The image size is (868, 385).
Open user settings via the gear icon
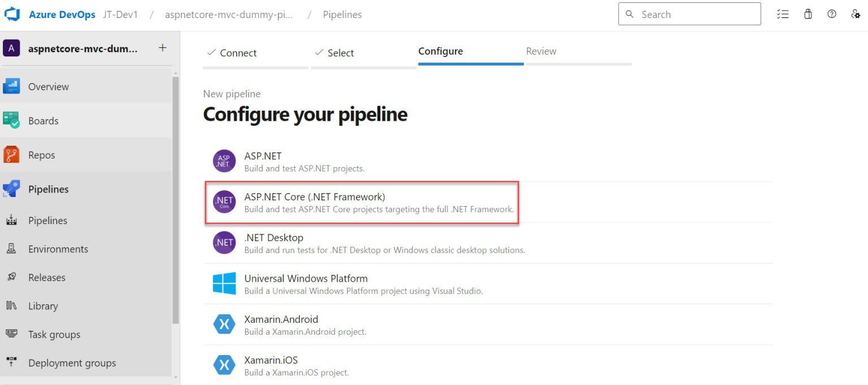click(x=856, y=14)
